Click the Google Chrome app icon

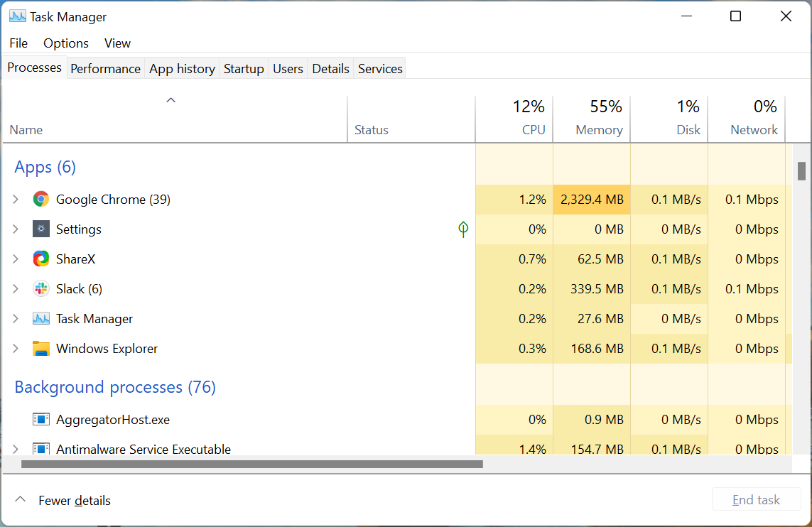(x=40, y=199)
